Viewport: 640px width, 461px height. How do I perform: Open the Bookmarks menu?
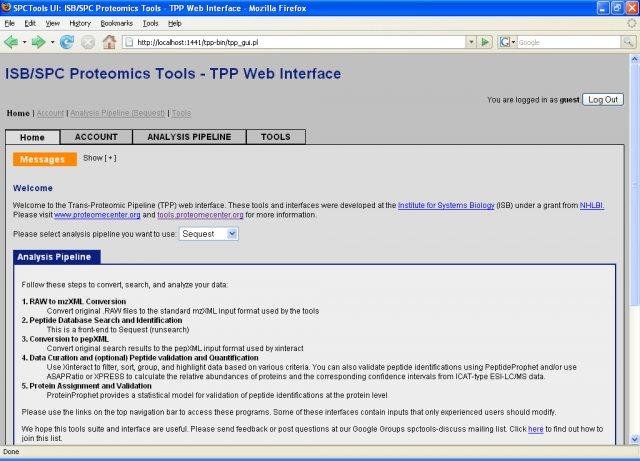coord(116,22)
